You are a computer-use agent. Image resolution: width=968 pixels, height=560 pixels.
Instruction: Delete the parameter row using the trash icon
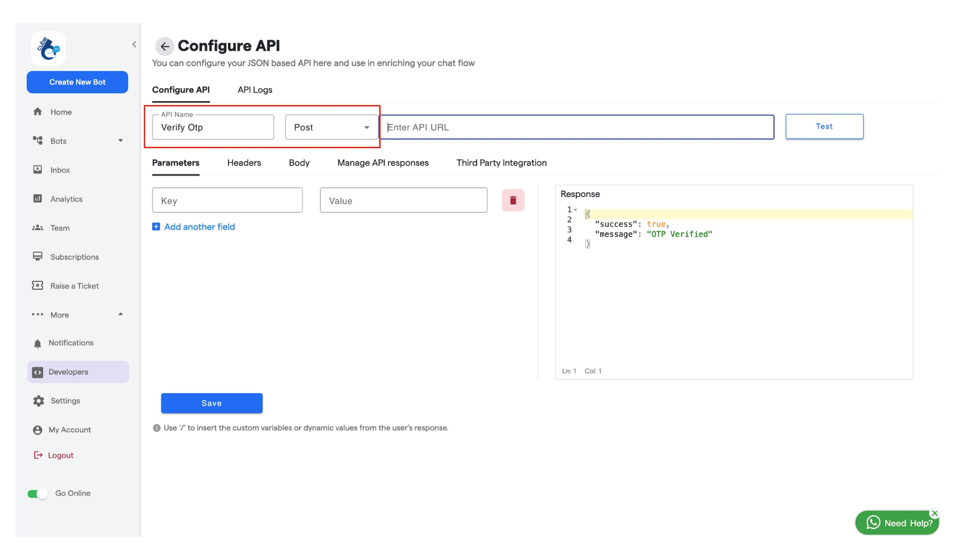coord(513,200)
